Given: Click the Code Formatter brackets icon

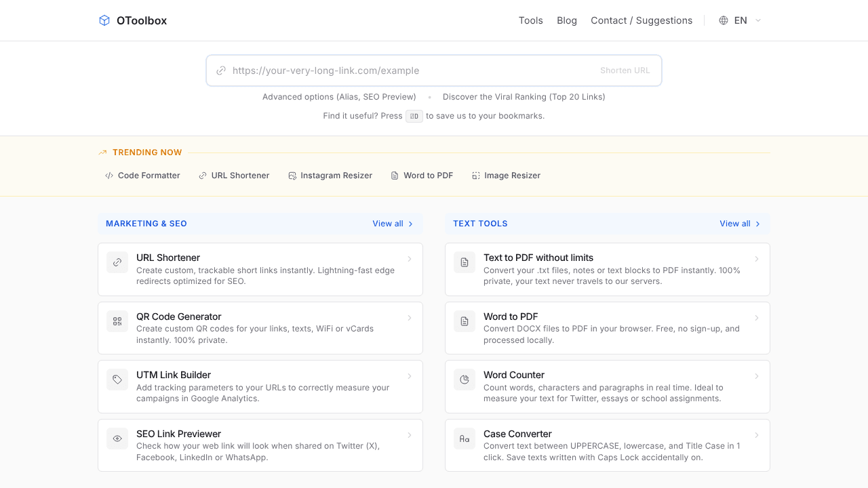Looking at the screenshot, I should (109, 176).
